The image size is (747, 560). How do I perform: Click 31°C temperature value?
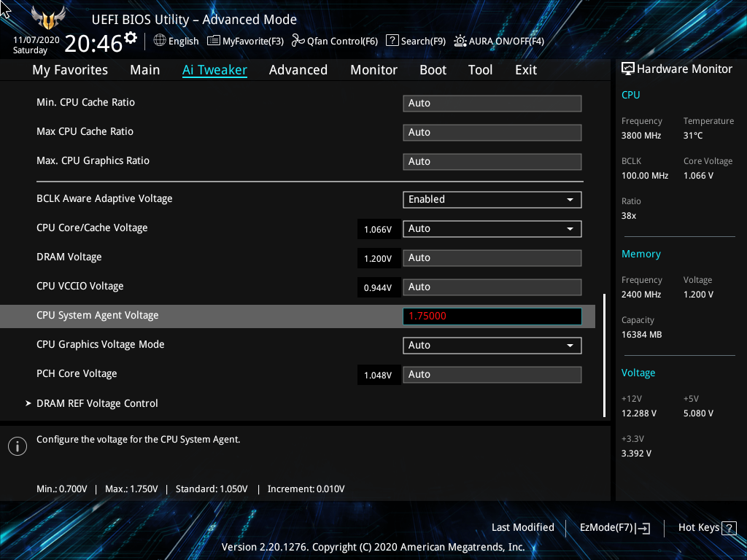[x=693, y=136]
